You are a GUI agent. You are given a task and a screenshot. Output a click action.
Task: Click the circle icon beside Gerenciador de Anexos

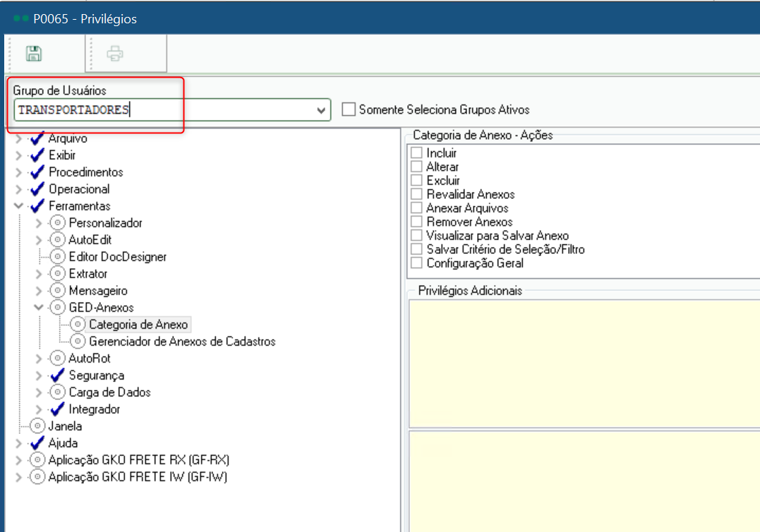[78, 341]
